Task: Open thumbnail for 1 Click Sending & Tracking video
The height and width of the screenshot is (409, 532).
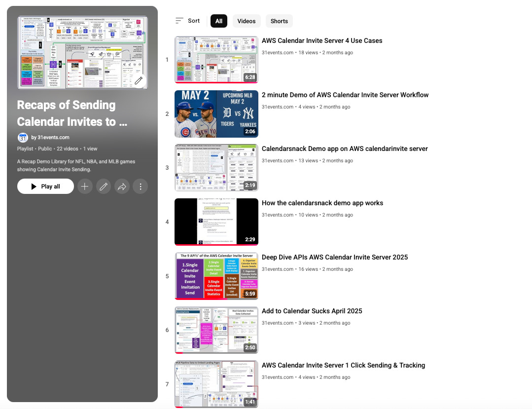Action: 216,384
